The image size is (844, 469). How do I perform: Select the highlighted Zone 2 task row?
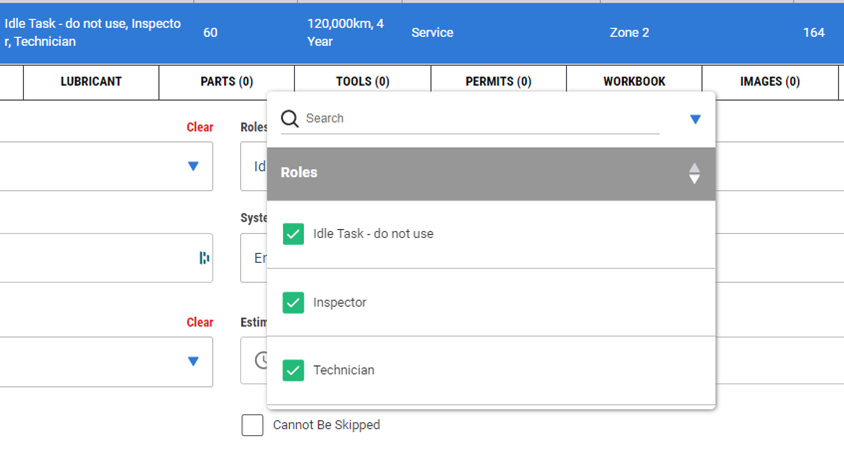(422, 33)
